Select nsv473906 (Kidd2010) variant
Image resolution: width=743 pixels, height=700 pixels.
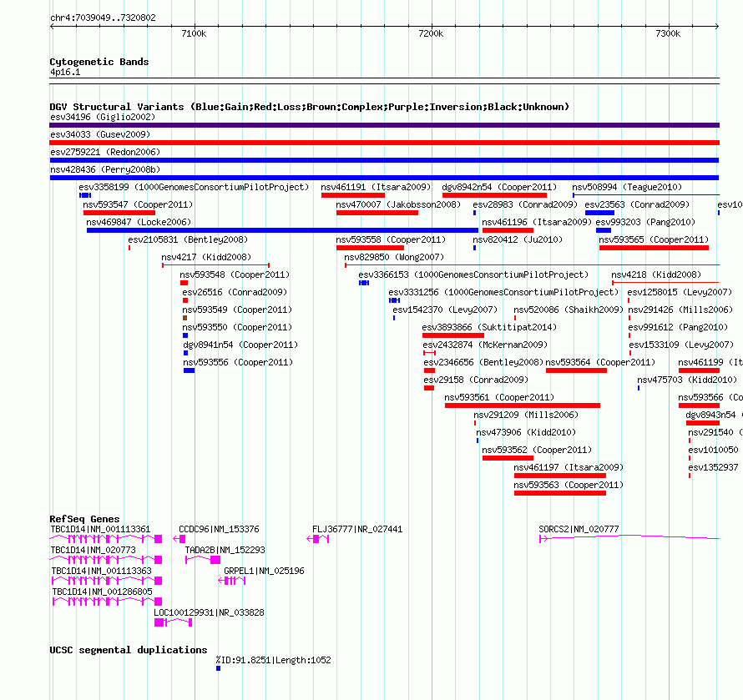(x=478, y=441)
